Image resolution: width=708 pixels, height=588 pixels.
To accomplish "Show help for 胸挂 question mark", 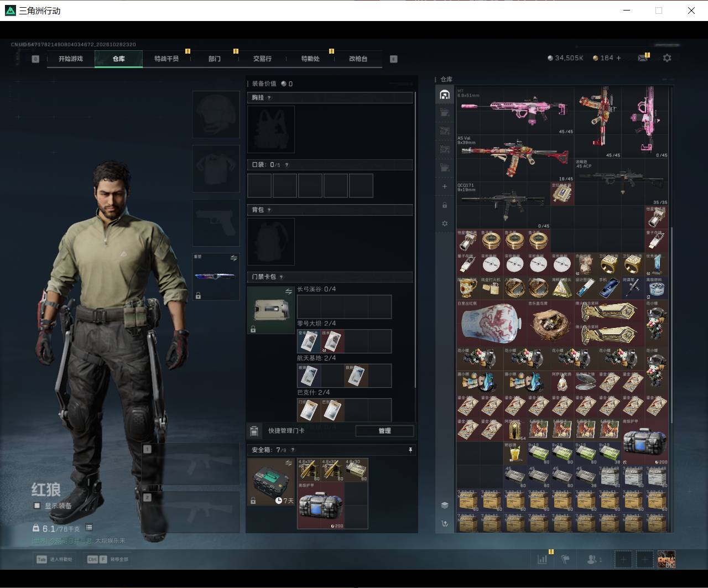I will point(269,98).
